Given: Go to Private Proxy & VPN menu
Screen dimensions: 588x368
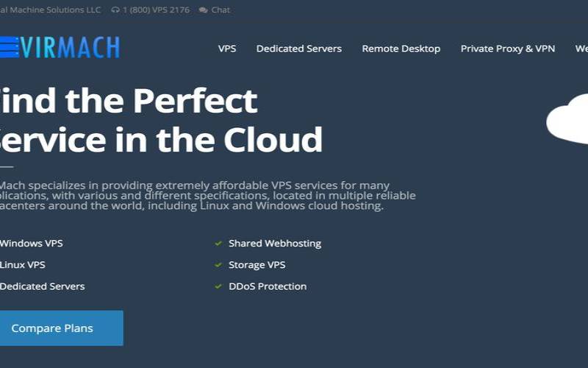Looking at the screenshot, I should 507,49.
